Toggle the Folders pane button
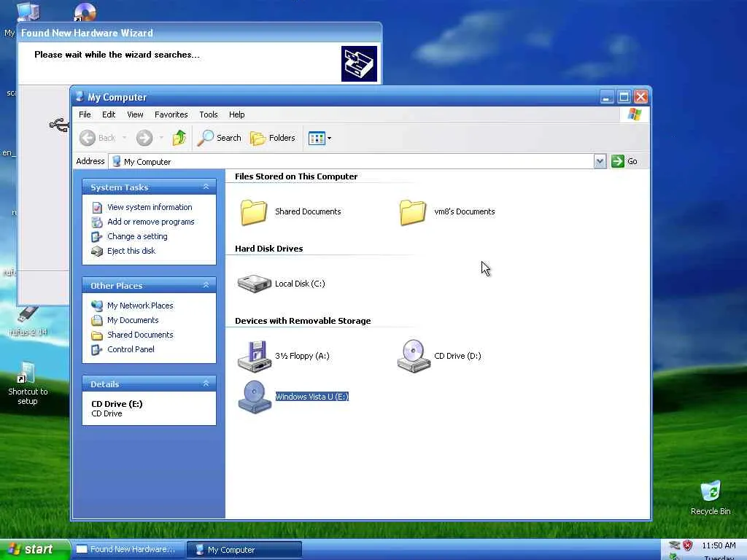The width and height of the screenshot is (747, 560). (x=273, y=138)
